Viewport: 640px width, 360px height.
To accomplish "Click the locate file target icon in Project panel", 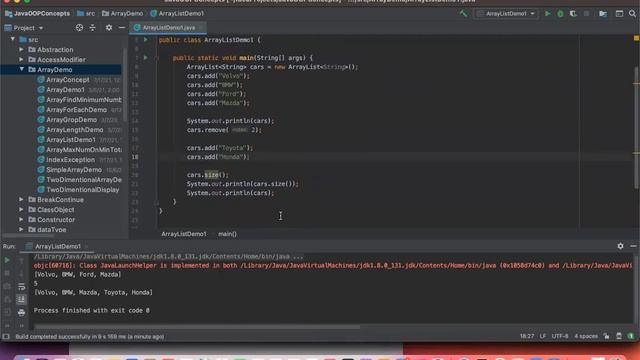I will coord(79,28).
